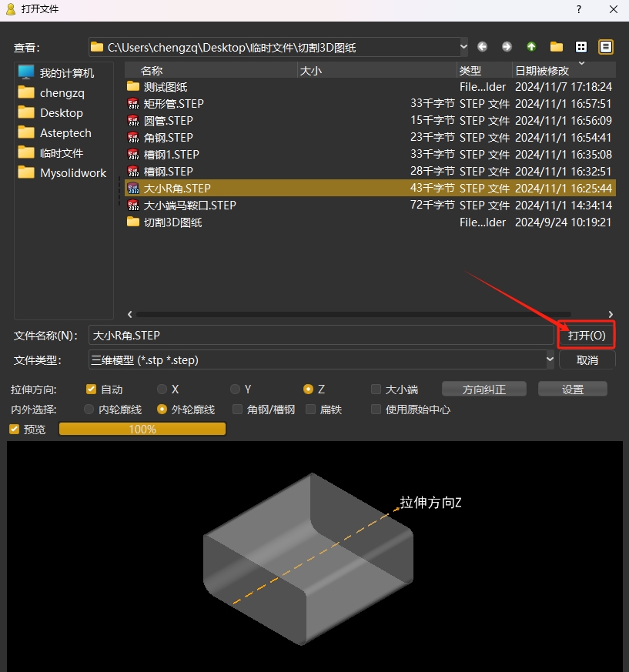Click the 槽钢1.STEP file icon

point(133,154)
